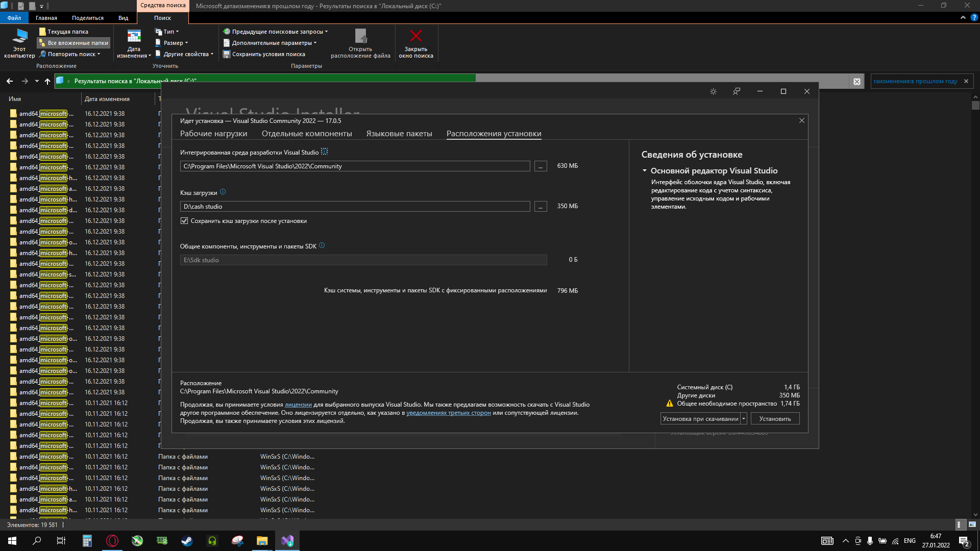The image size is (980, 551).
Task: Switch the ENG input language indicator
Action: 910,541
